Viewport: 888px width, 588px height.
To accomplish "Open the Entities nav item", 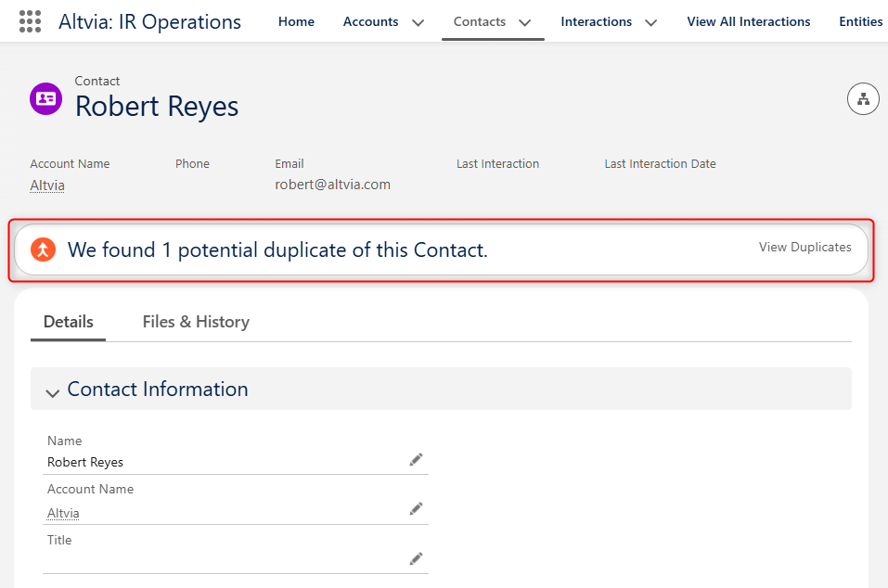I will point(860,21).
